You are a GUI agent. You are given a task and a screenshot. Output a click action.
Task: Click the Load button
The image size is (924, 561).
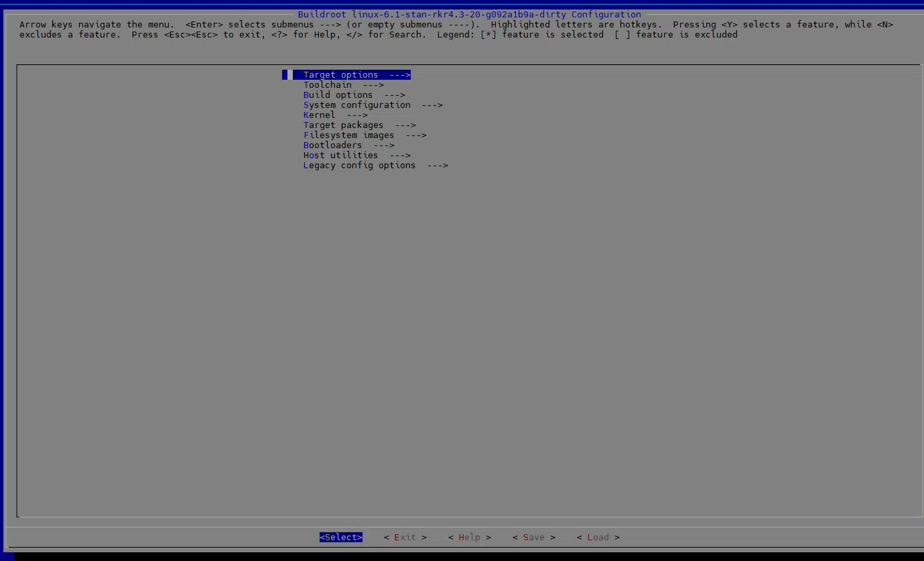tap(598, 538)
